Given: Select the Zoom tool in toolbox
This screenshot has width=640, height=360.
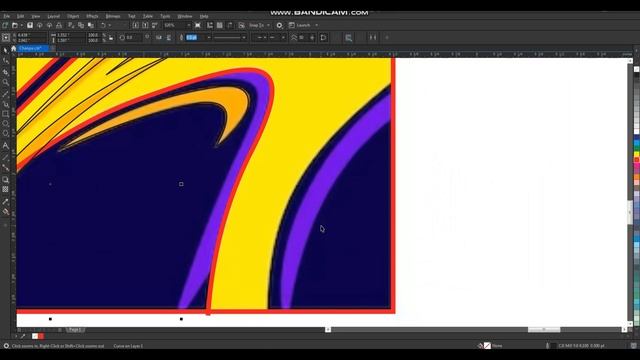Looking at the screenshot, I should point(5,82).
